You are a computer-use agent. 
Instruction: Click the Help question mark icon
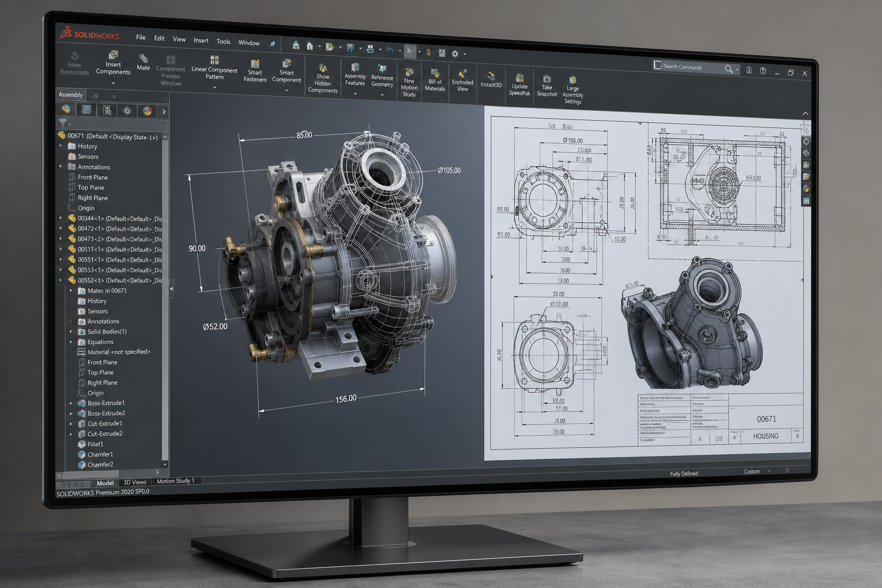point(763,71)
